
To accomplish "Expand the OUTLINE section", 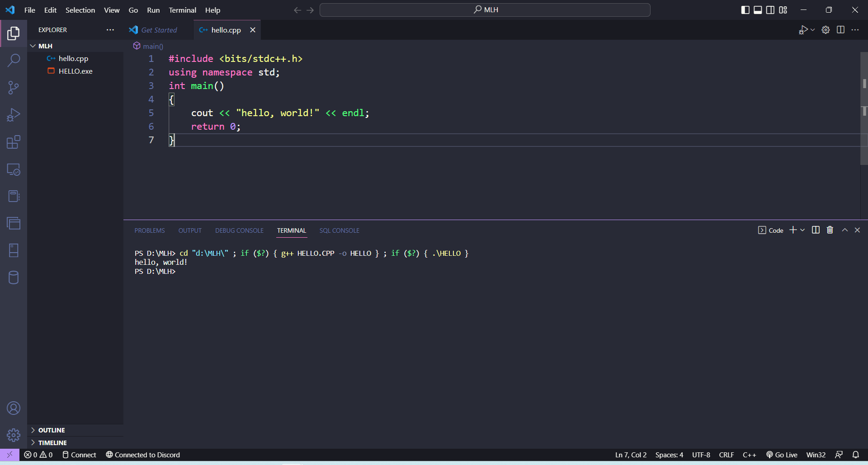I will pos(75,430).
